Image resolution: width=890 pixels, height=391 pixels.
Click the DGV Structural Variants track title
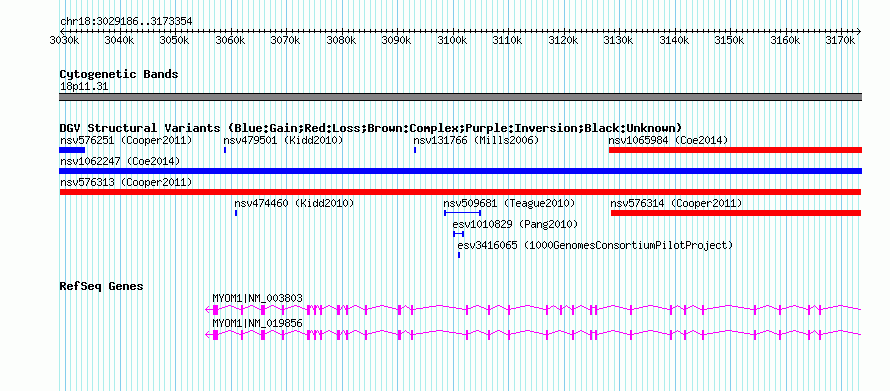[371, 128]
